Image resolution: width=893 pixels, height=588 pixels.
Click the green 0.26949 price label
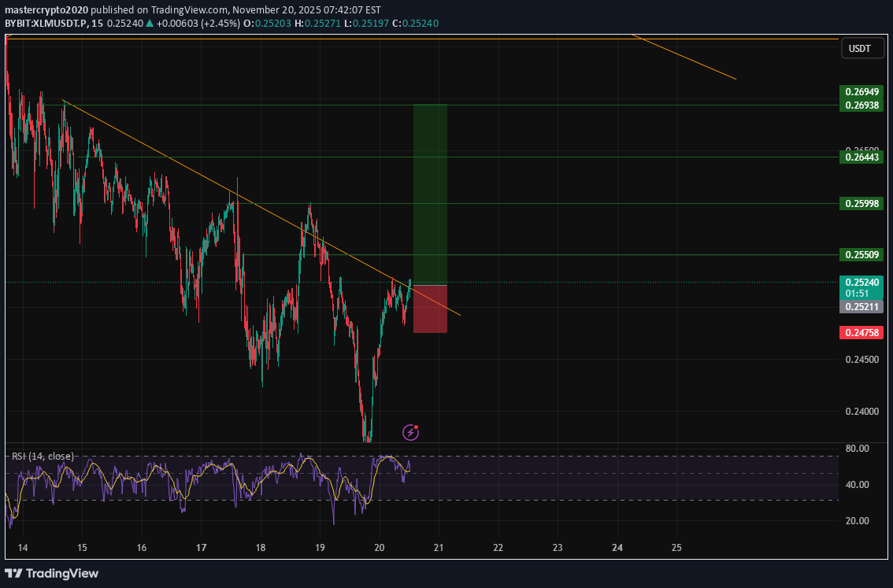(x=861, y=91)
